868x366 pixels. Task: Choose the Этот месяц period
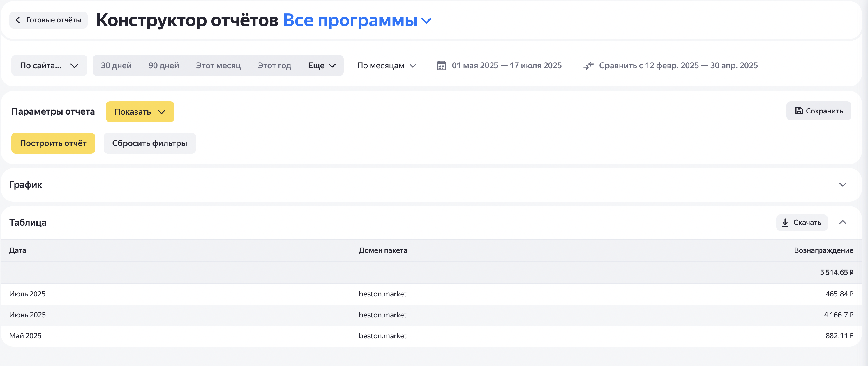click(x=218, y=65)
